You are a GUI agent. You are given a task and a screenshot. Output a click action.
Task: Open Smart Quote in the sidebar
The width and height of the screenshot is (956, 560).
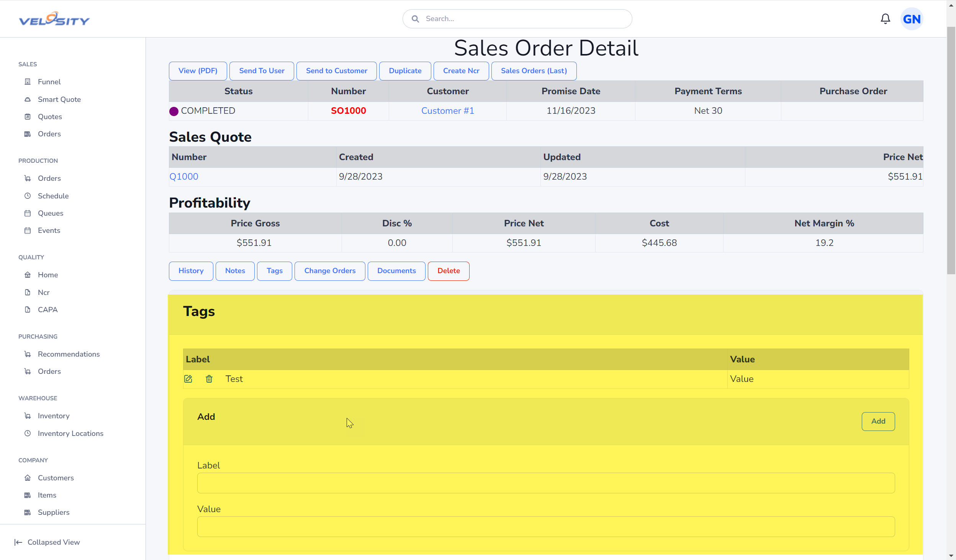[59, 99]
